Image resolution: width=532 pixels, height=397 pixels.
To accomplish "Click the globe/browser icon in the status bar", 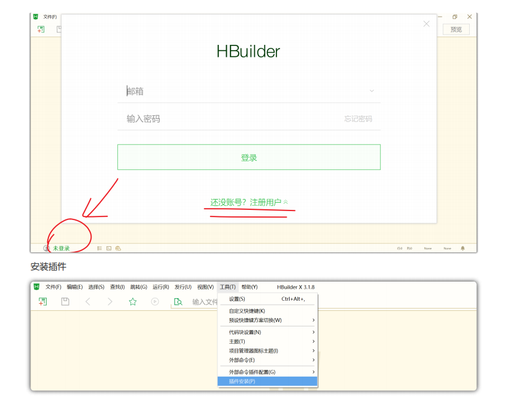I will tap(118, 248).
